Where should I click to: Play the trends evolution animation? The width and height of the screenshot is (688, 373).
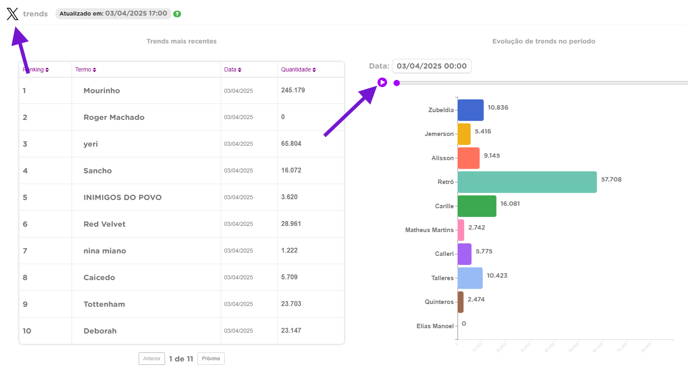[x=382, y=82]
